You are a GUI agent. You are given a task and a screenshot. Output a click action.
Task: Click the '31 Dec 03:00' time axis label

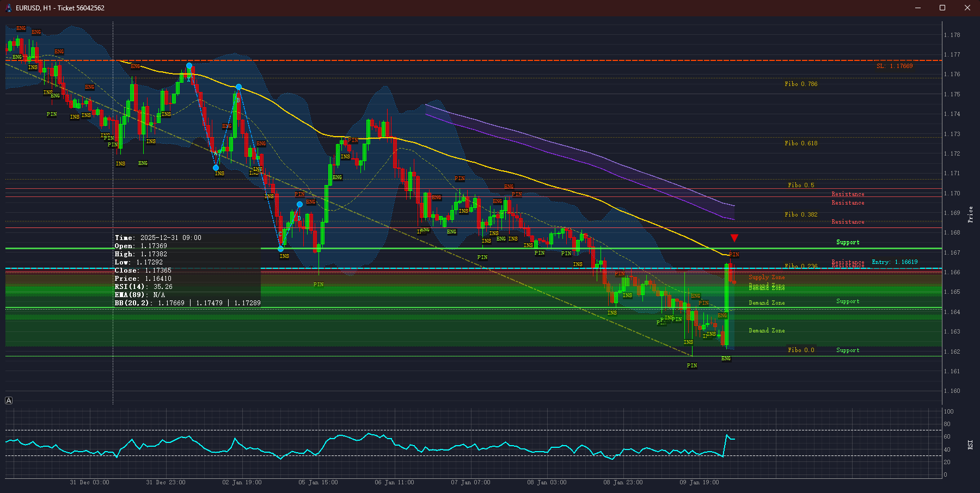click(x=90, y=482)
